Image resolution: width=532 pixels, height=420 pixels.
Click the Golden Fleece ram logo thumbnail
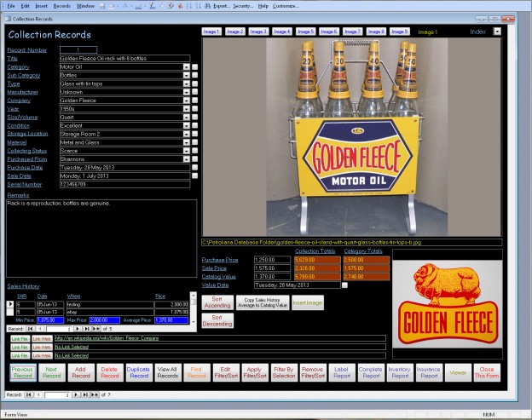click(x=448, y=304)
